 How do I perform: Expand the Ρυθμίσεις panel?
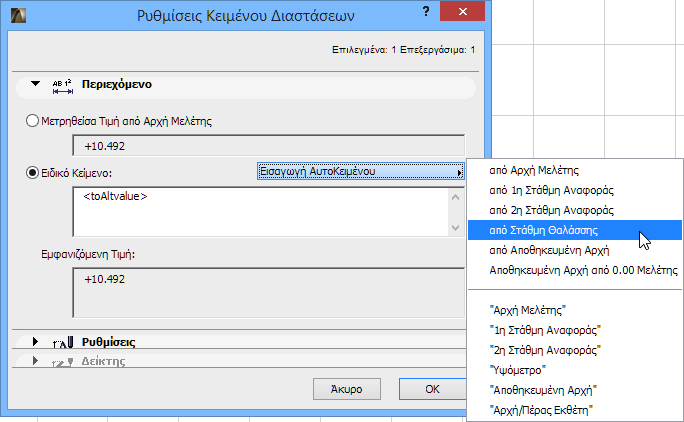tap(35, 341)
